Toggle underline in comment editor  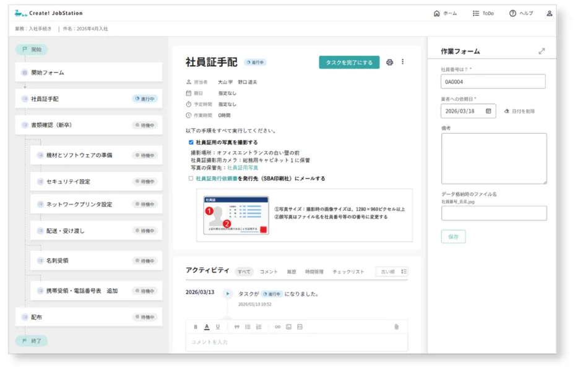click(x=217, y=327)
